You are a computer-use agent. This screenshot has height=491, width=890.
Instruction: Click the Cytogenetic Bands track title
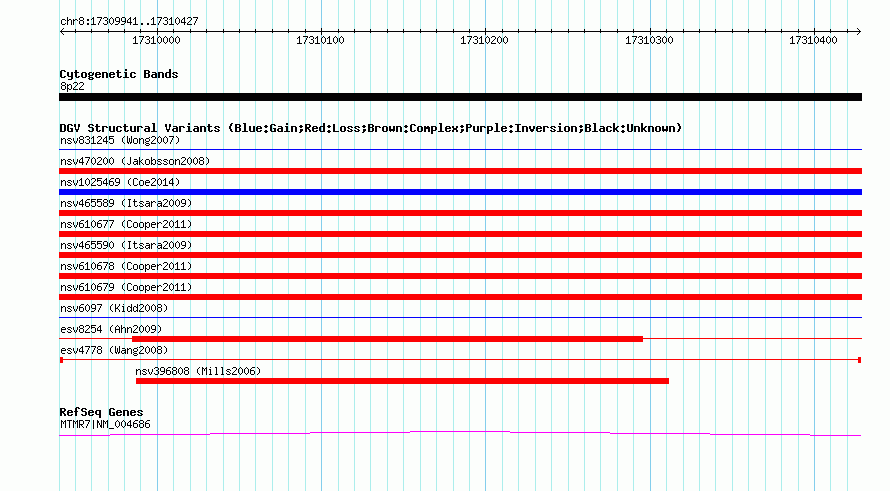[x=119, y=74]
